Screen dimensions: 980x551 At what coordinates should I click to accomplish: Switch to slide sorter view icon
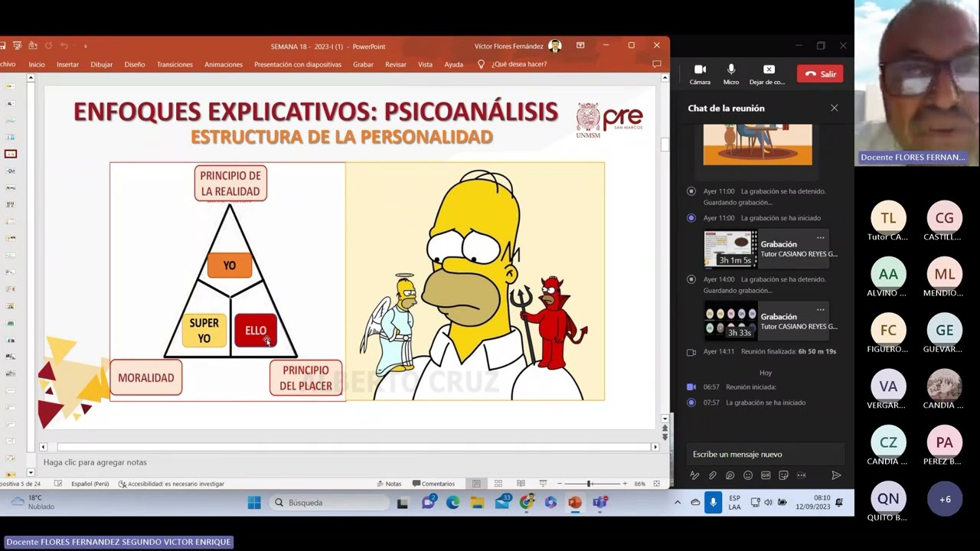tap(498, 484)
